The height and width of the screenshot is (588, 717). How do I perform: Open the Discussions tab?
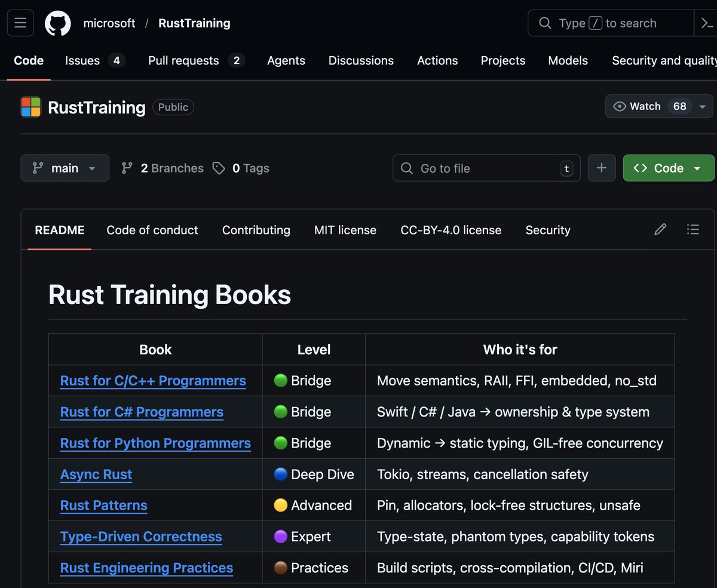[361, 60]
